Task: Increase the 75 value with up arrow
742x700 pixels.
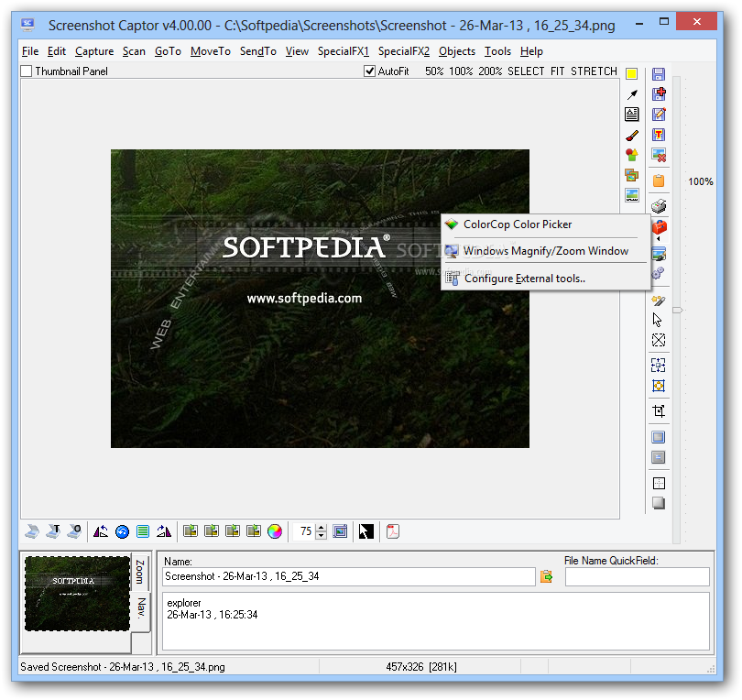Action: tap(322, 528)
